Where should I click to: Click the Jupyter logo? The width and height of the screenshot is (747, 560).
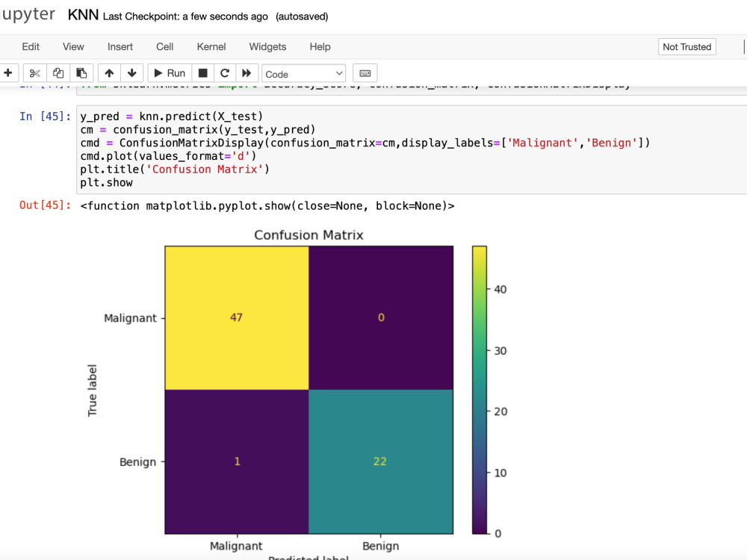[28, 15]
